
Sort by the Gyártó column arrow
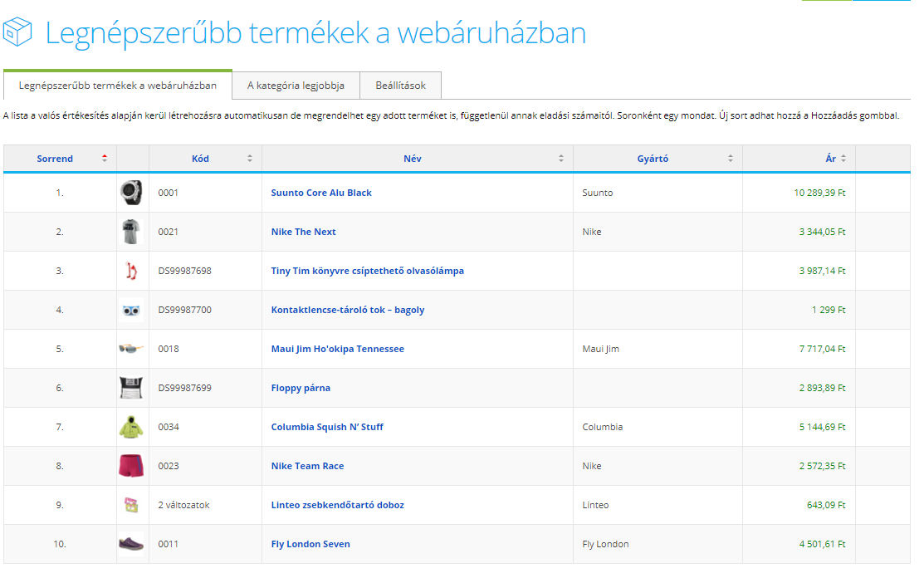coord(731,159)
